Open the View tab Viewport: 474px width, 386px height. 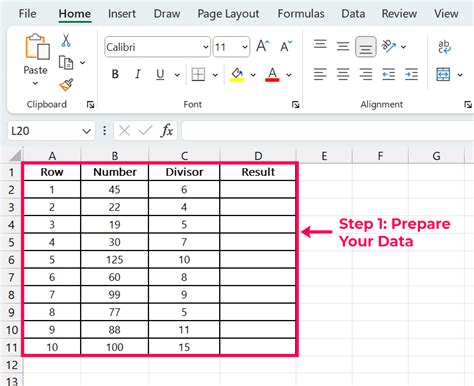(446, 14)
